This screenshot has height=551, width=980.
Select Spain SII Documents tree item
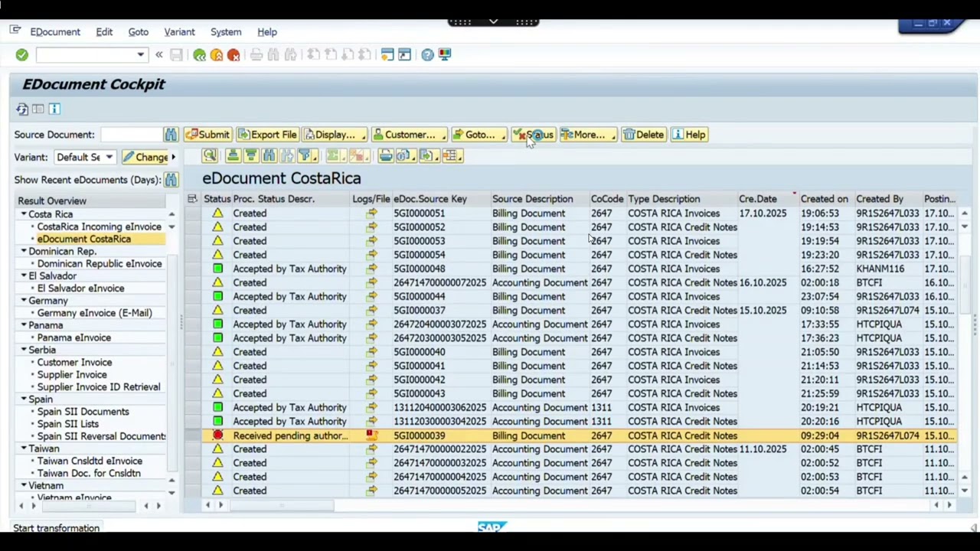pos(83,412)
